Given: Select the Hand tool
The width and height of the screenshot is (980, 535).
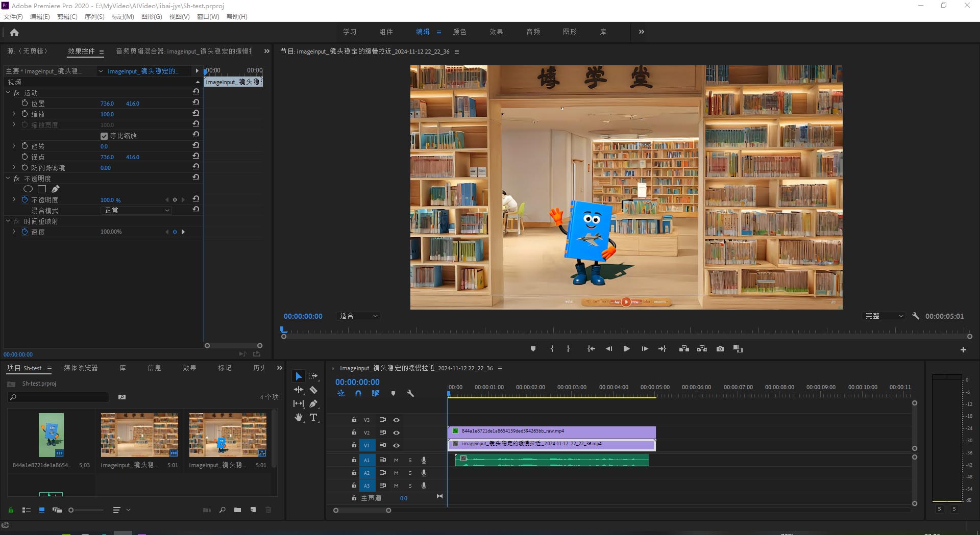Looking at the screenshot, I should coord(299,417).
